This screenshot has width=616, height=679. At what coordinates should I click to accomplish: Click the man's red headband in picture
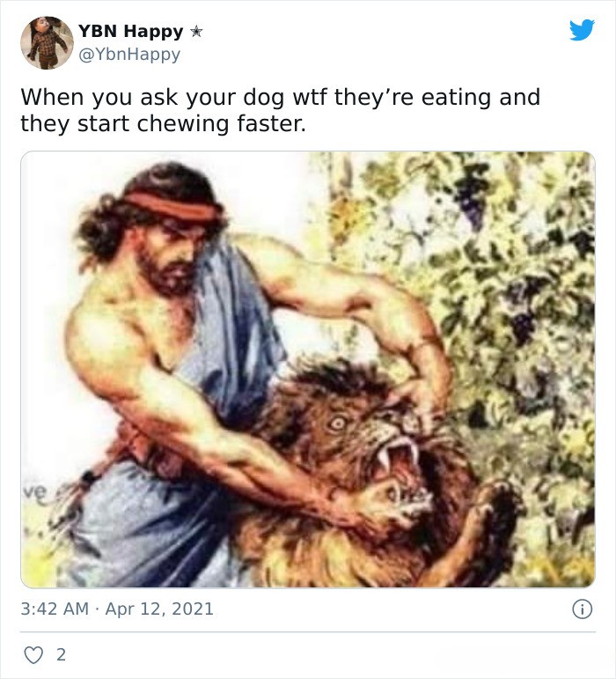(173, 206)
